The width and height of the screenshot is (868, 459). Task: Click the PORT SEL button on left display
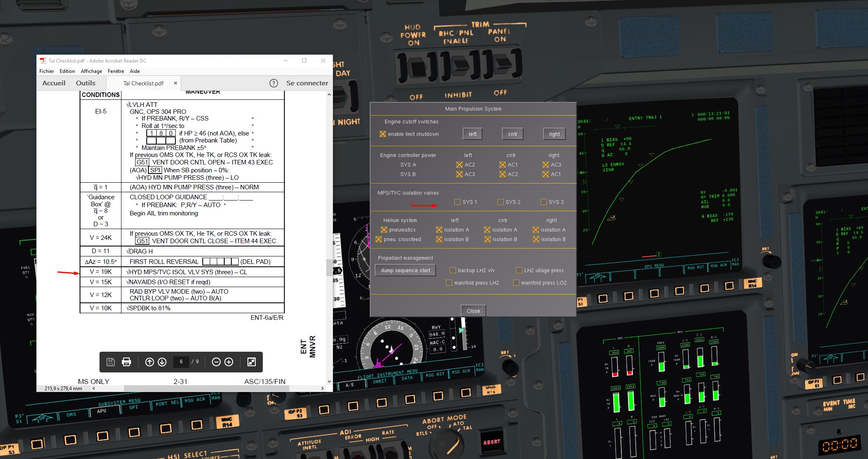pos(167,403)
